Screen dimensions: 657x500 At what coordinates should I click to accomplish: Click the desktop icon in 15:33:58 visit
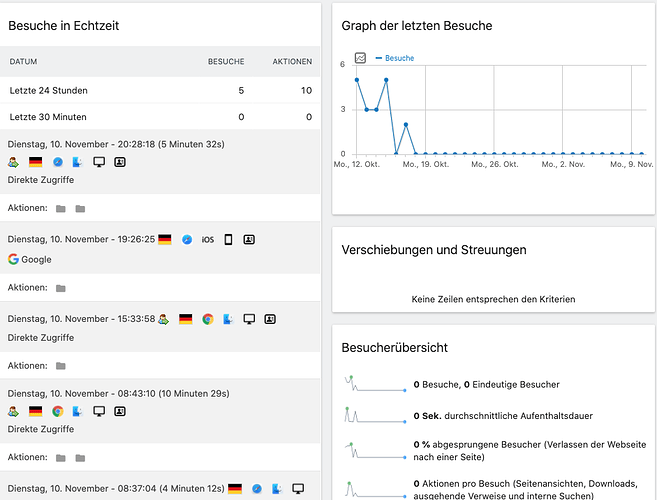(249, 319)
